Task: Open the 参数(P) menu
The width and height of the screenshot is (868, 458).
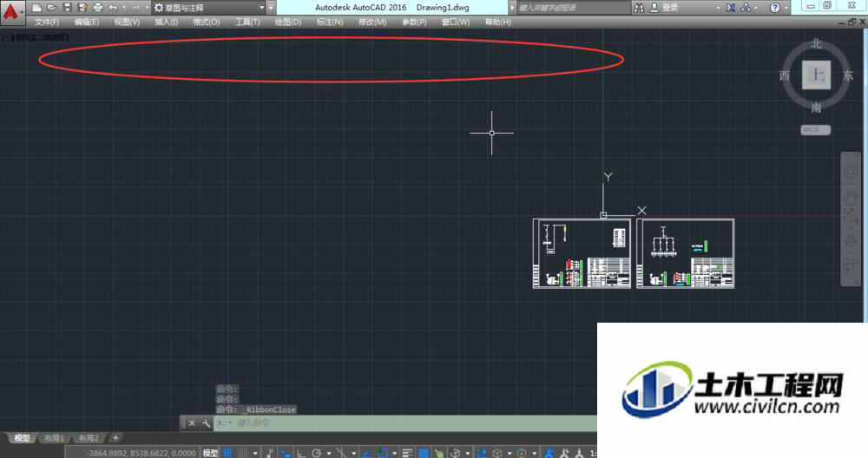Action: tap(414, 23)
